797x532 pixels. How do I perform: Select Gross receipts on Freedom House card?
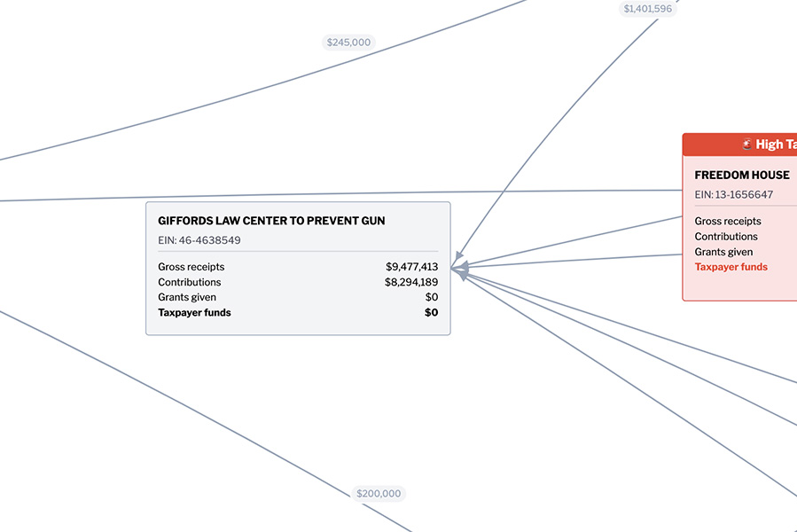tap(728, 221)
